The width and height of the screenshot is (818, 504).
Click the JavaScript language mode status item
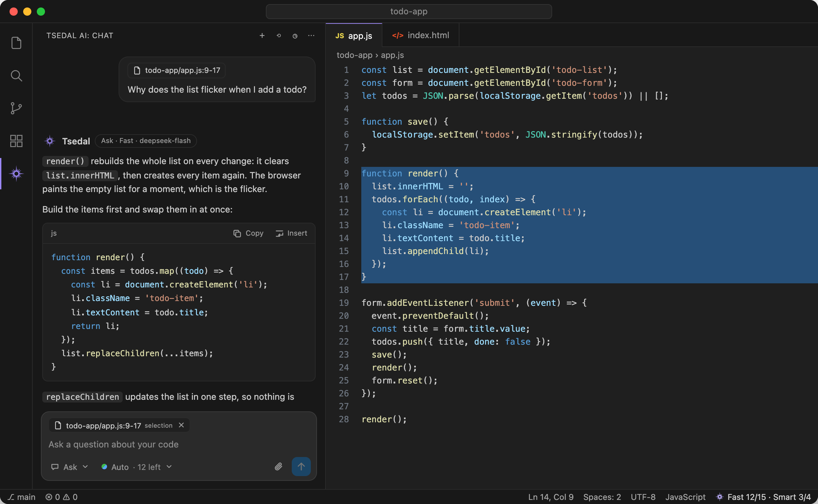tap(685, 497)
